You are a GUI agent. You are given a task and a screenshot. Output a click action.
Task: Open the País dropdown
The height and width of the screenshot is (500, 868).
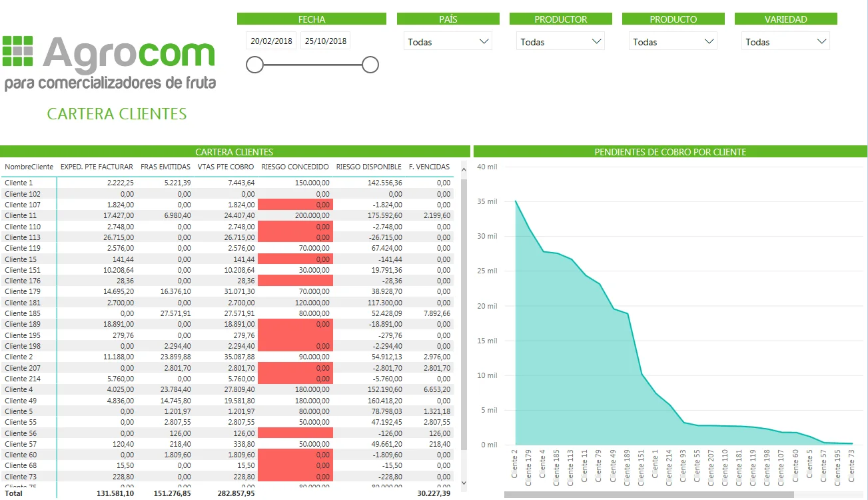448,41
